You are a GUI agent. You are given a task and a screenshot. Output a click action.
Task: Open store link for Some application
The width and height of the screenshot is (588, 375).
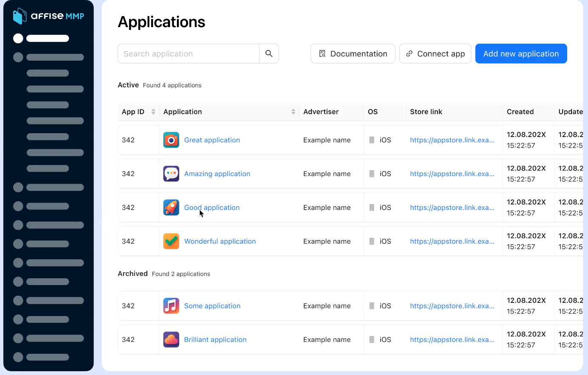point(452,306)
